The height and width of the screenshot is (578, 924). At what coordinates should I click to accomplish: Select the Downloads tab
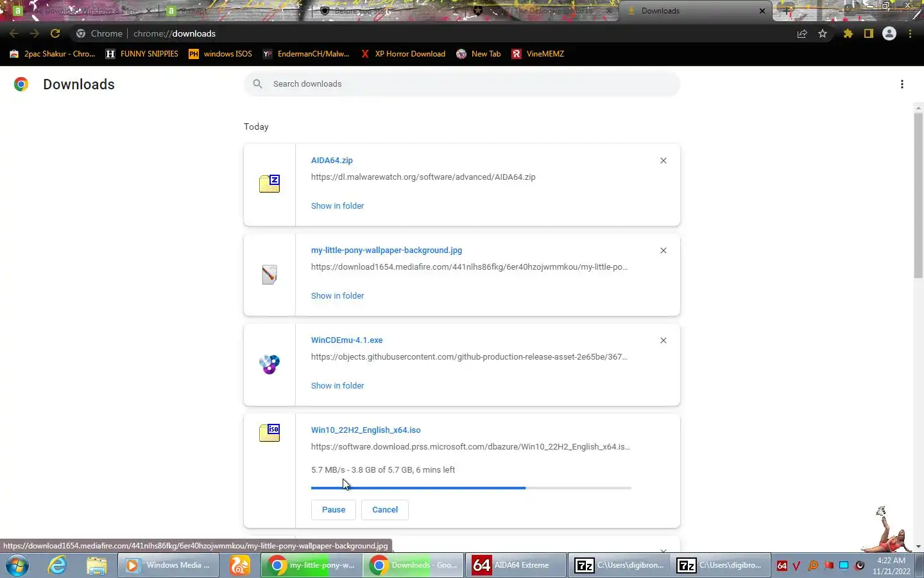(x=696, y=11)
